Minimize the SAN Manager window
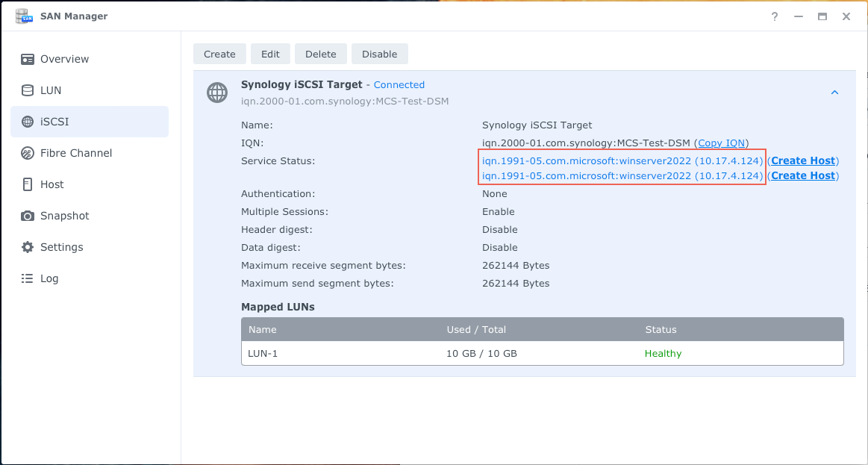This screenshot has width=868, height=465. coord(799,16)
